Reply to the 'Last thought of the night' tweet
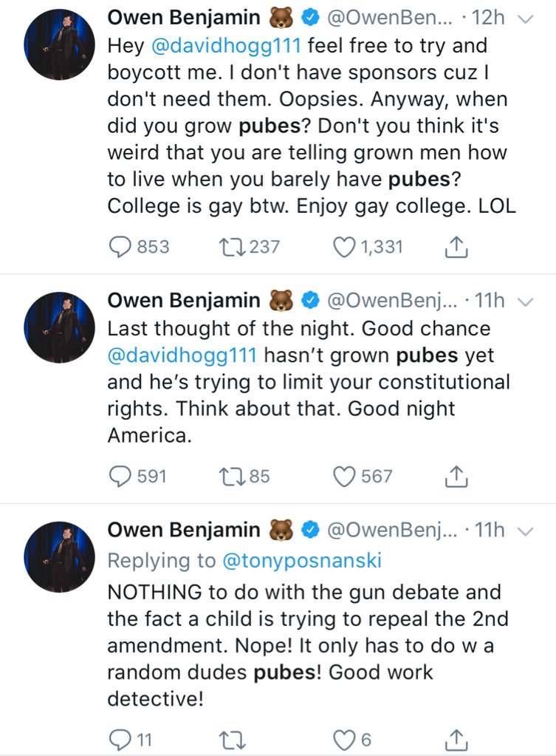Screen dimensions: 556x756 (119, 477)
